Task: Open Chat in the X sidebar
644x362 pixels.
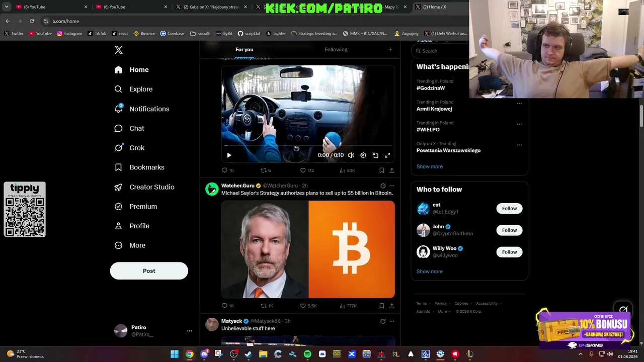Action: 129,128
